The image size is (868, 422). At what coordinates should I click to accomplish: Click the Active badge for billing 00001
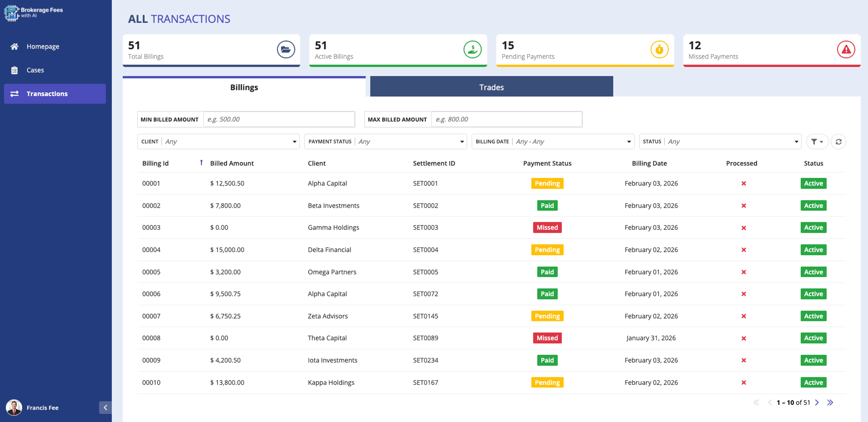[814, 183]
